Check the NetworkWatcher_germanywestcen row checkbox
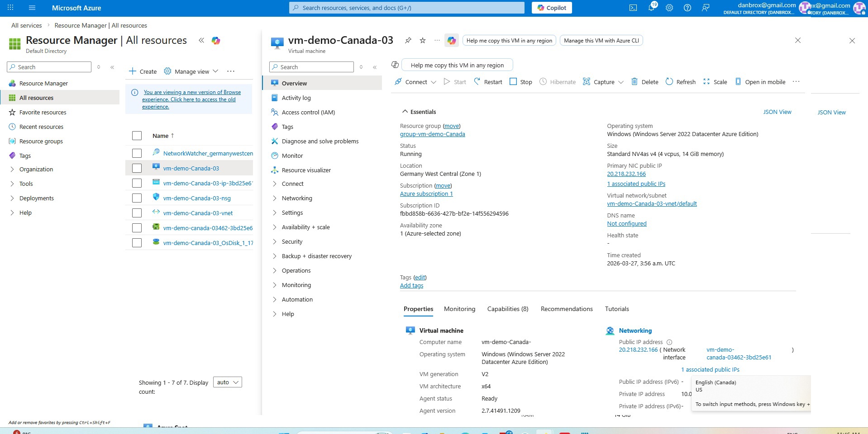The height and width of the screenshot is (434, 868). (x=137, y=153)
